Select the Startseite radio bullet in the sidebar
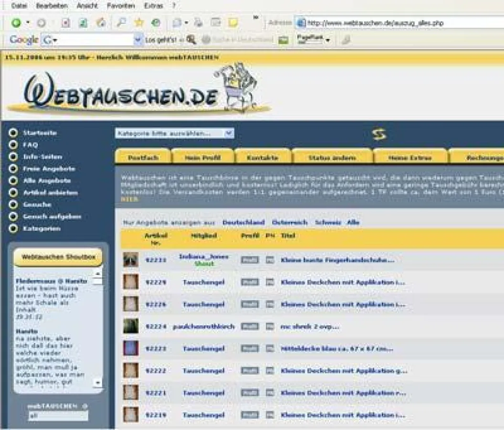 tap(14, 132)
